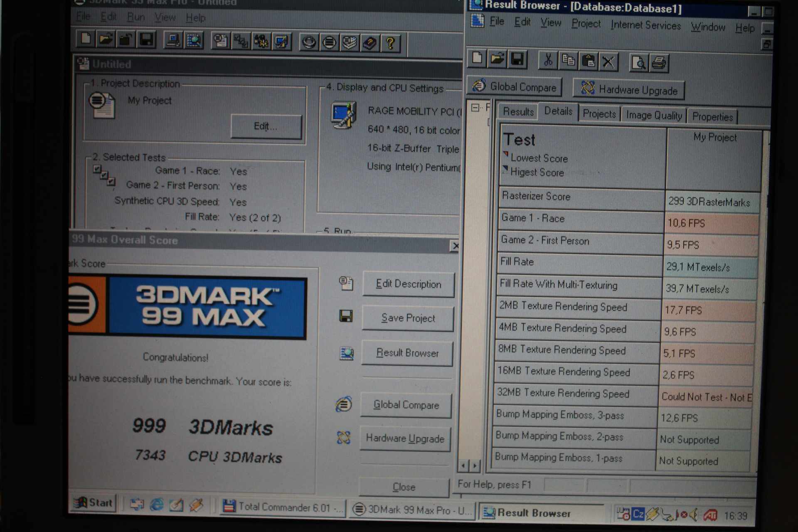The height and width of the screenshot is (532, 798).
Task: Click the Result Browser button in the score dialog
Action: (x=407, y=353)
